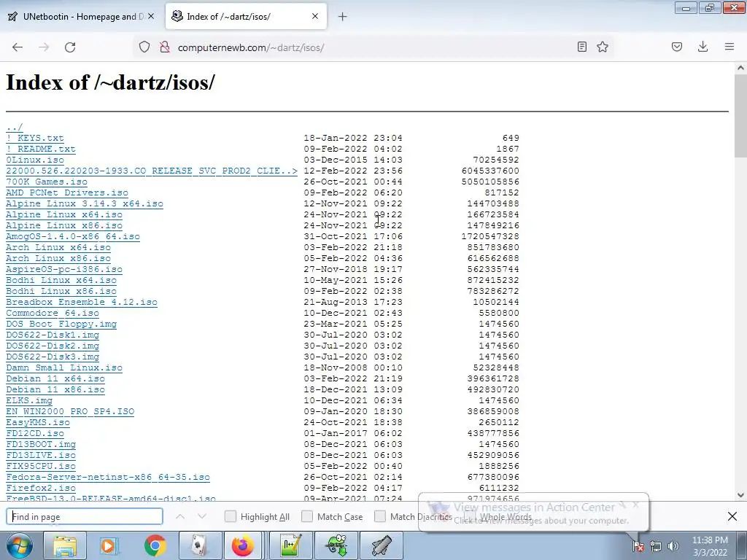Image resolution: width=747 pixels, height=560 pixels.
Task: Open Solitaire card game from taskbar
Action: click(x=200, y=545)
